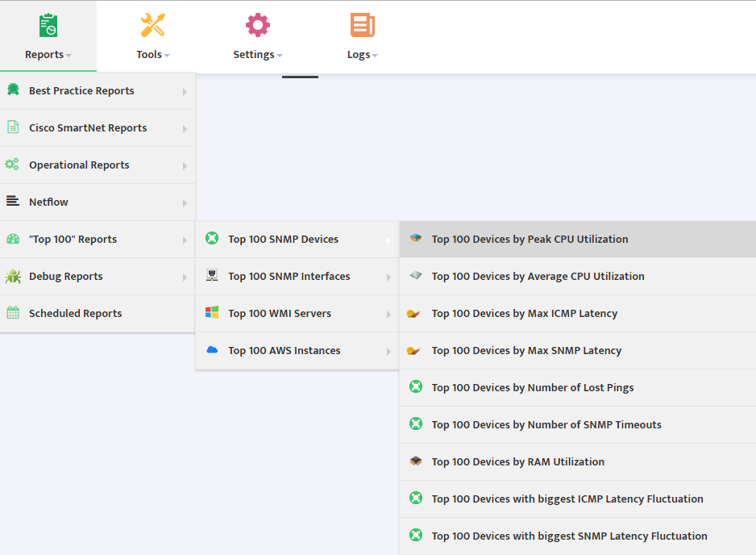This screenshot has width=756, height=555.
Task: Open the Tools dropdown caret
Action: pos(167,56)
